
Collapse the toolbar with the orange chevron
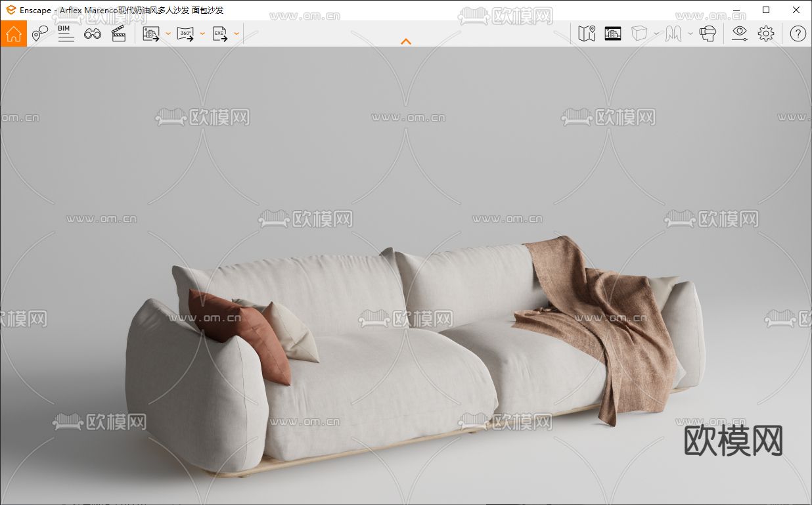tap(406, 41)
